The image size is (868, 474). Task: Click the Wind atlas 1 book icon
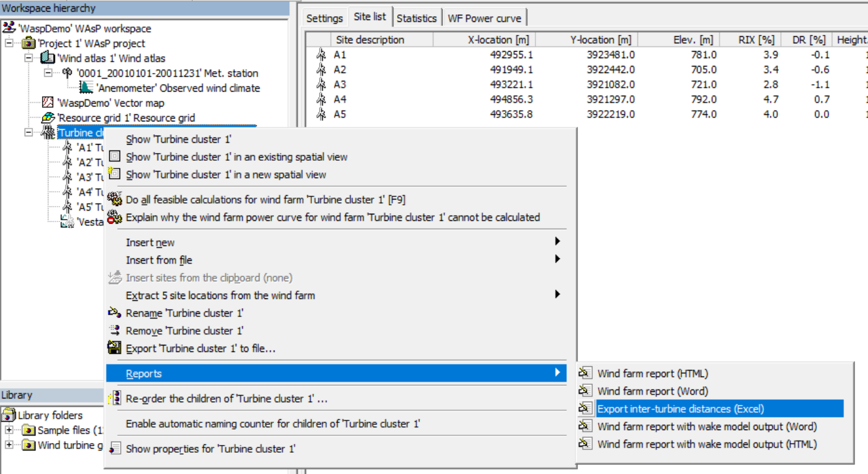coord(47,58)
